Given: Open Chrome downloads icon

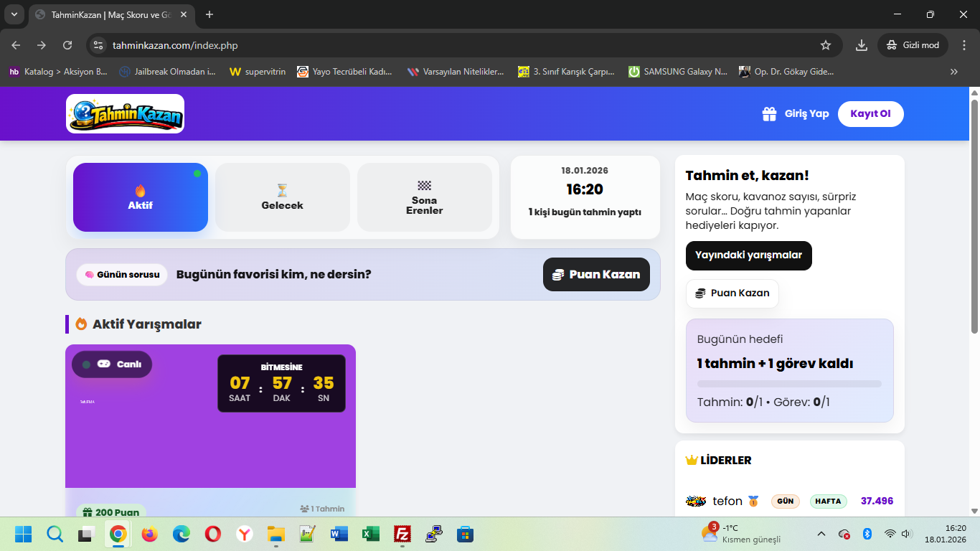Looking at the screenshot, I should click(x=861, y=45).
